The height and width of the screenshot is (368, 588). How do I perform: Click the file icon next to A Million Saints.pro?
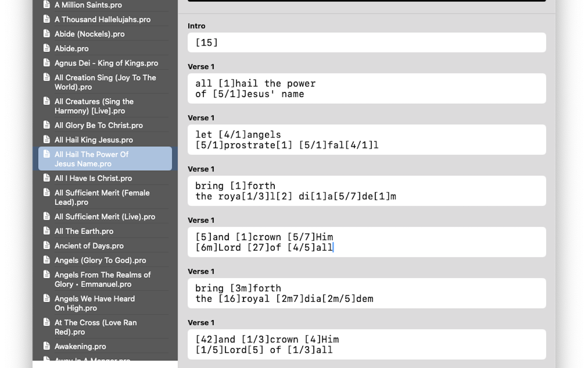pos(47,5)
